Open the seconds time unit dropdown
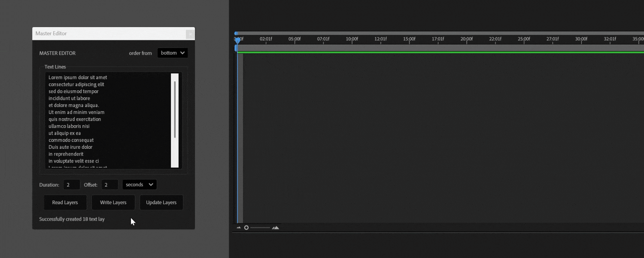The height and width of the screenshot is (258, 644). [x=140, y=184]
